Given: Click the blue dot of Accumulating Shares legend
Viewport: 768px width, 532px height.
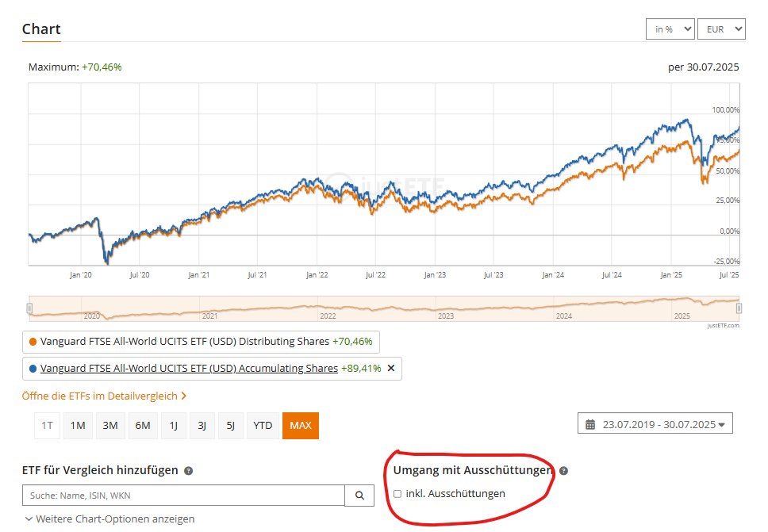Looking at the screenshot, I should (32, 369).
